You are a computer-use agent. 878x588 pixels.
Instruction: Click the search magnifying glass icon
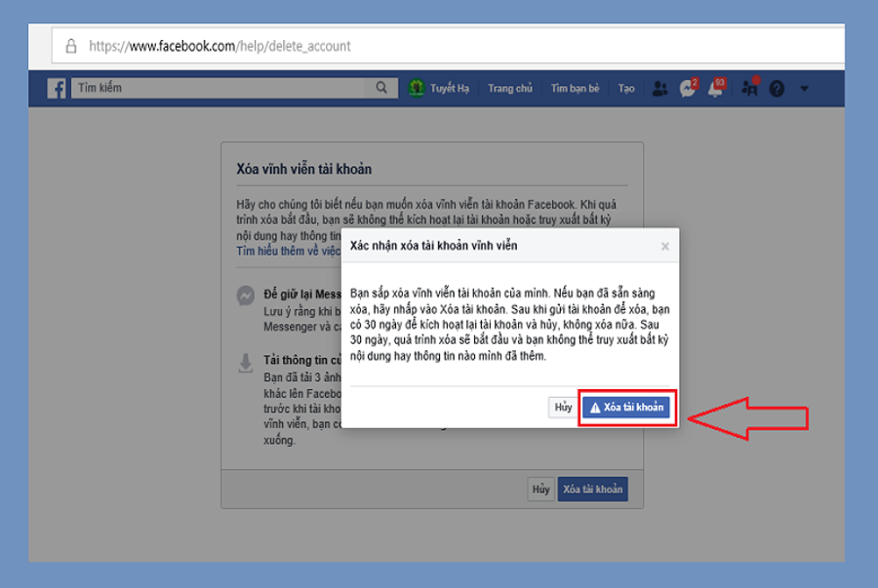coord(381,89)
